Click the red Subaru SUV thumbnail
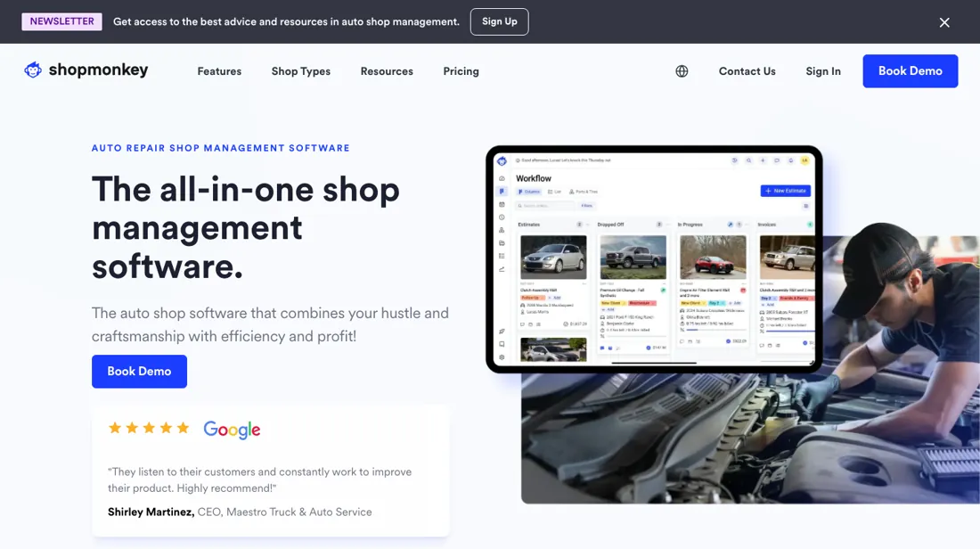980x549 pixels. click(x=713, y=257)
